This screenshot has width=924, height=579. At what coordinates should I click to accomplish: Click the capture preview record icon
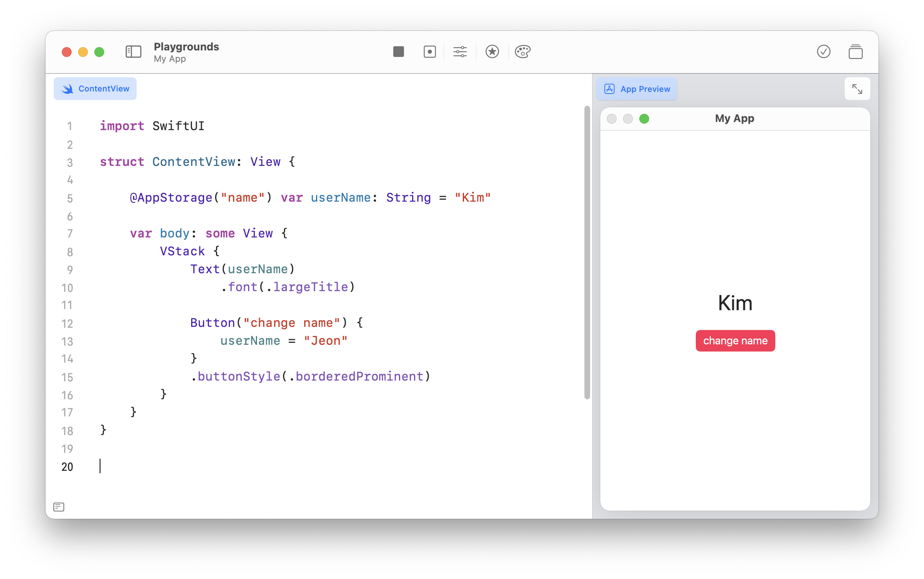429,52
